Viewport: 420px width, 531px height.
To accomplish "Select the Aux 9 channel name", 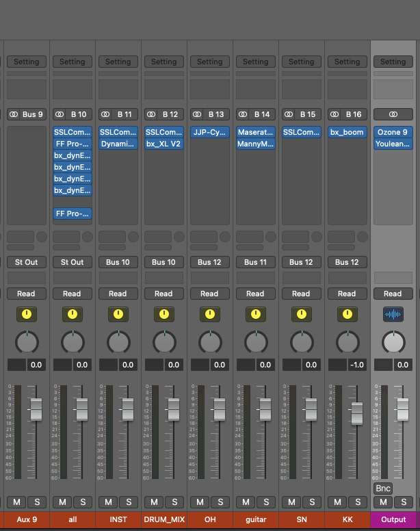I will [27, 519].
